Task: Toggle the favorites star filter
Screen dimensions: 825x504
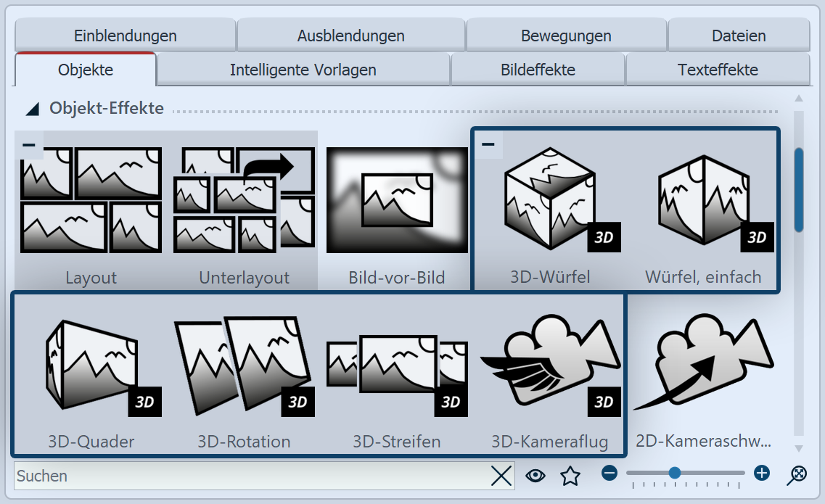Action: (x=570, y=475)
